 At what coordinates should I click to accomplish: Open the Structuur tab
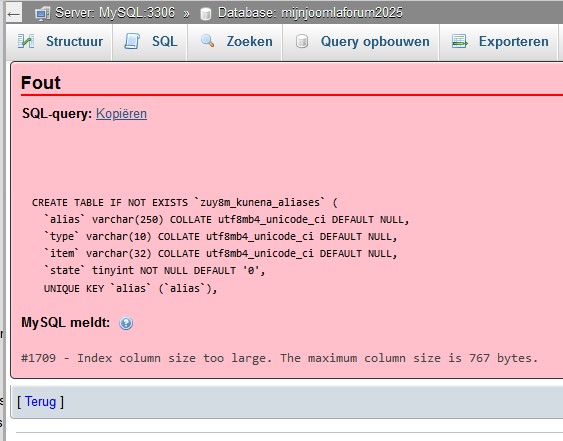[x=60, y=42]
